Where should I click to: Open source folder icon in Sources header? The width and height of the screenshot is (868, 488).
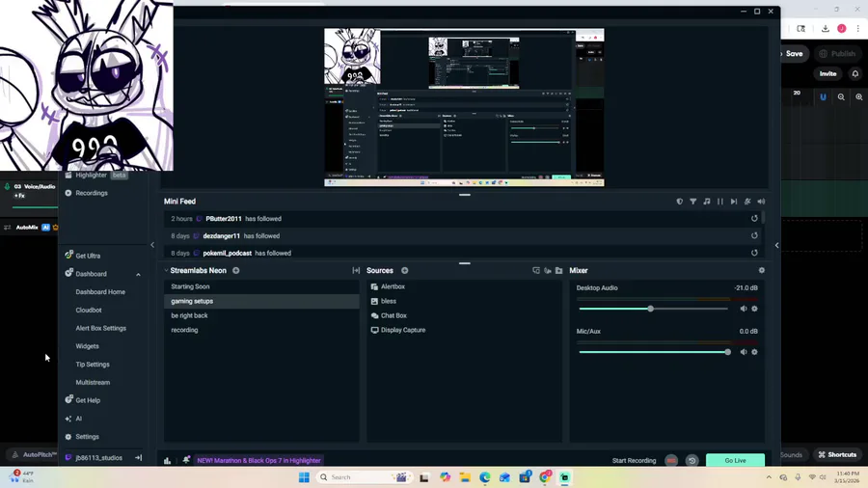(x=559, y=271)
